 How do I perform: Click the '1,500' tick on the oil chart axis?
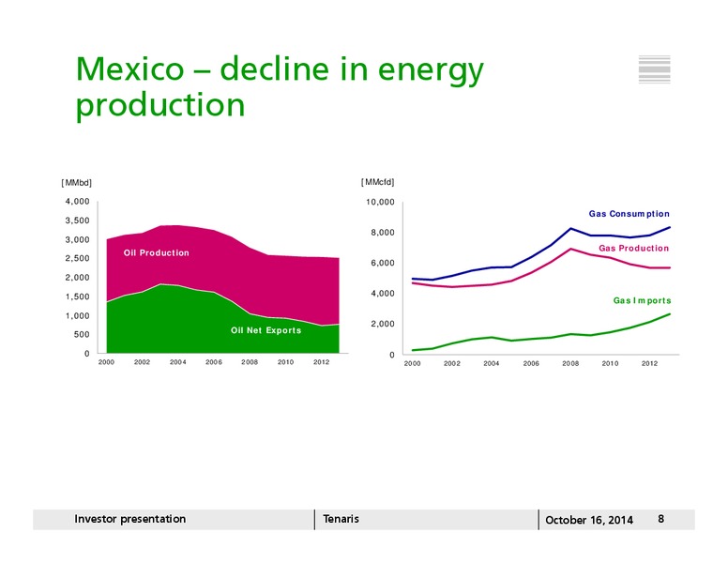pyautogui.click(x=78, y=297)
